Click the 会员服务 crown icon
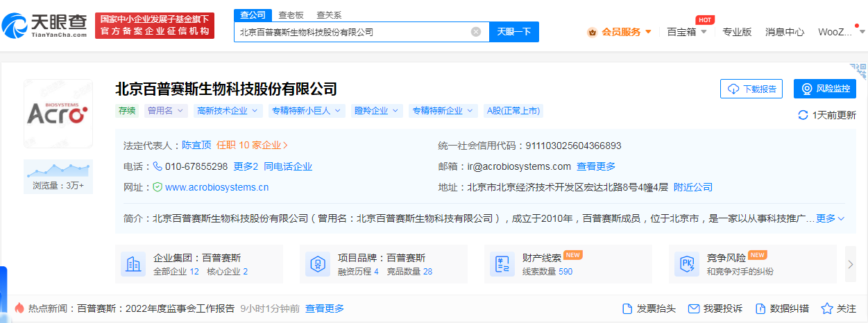This screenshot has width=868, height=323. tap(593, 32)
